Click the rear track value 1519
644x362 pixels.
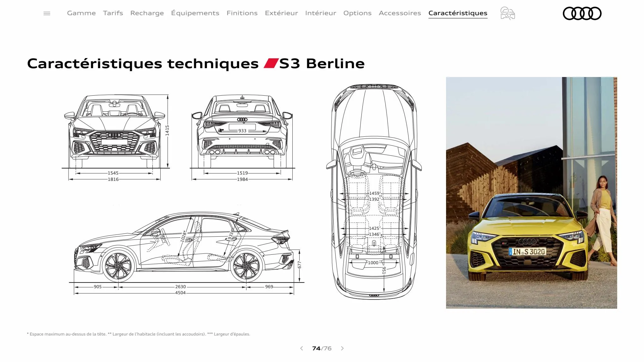click(x=242, y=173)
